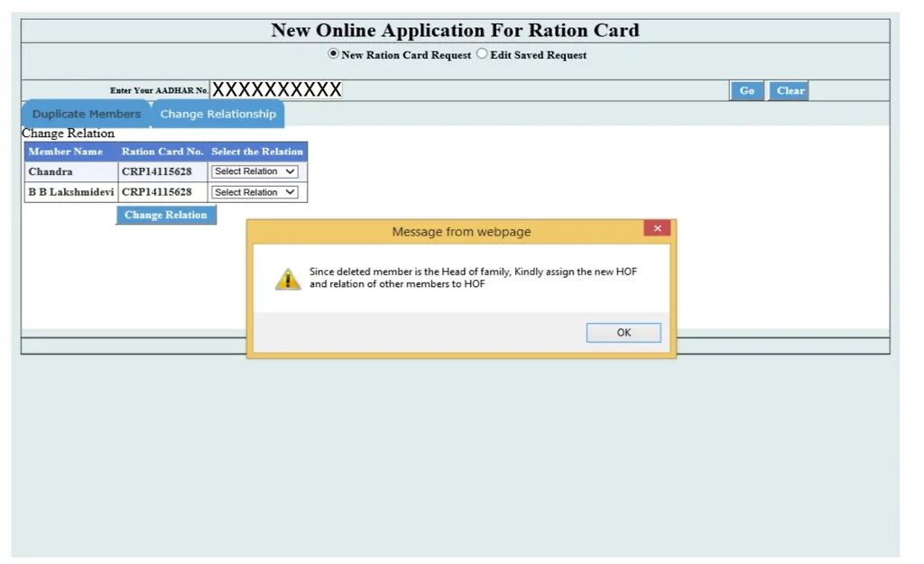Viewport: 924px width, 564px height.
Task: Click the Clear button
Action: pos(790,91)
